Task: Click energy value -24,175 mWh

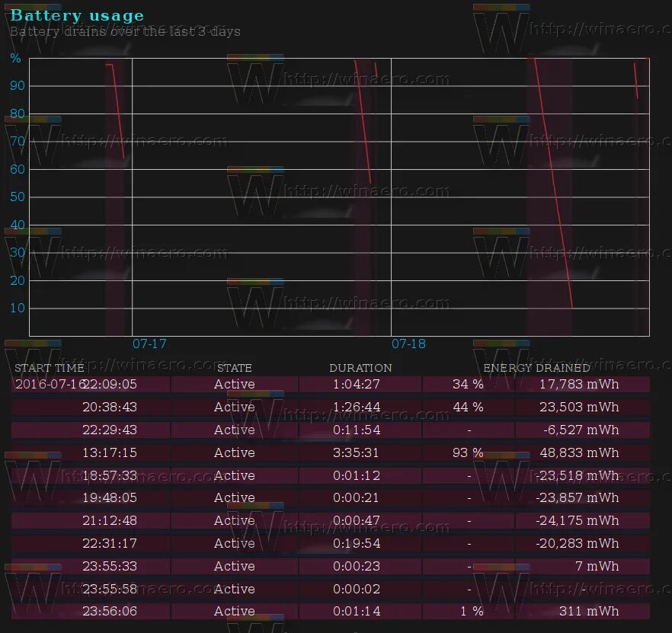Action: 578,520
